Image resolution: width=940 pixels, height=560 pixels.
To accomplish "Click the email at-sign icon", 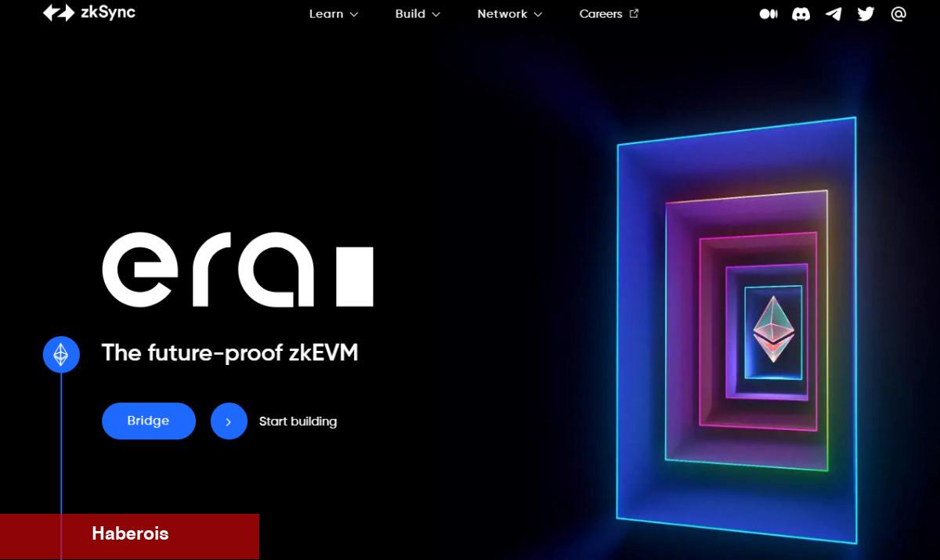I will pos(898,14).
